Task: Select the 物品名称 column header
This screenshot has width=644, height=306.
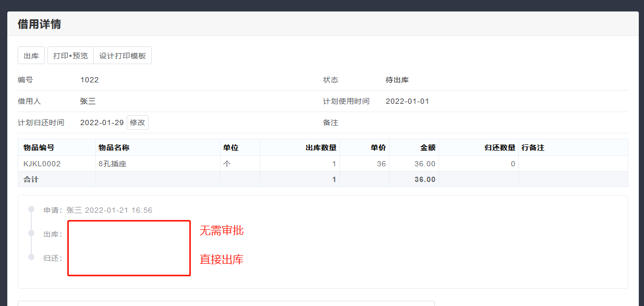Action: 114,148
